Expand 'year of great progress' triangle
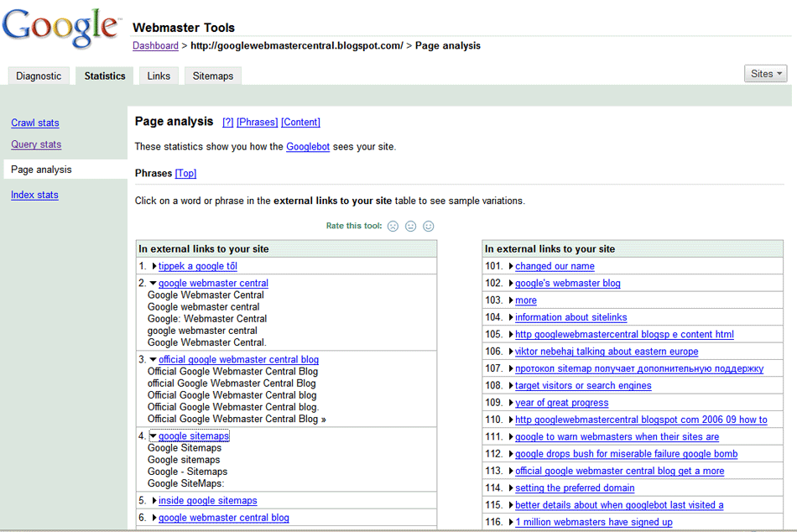The height and width of the screenshot is (532, 797). point(511,403)
